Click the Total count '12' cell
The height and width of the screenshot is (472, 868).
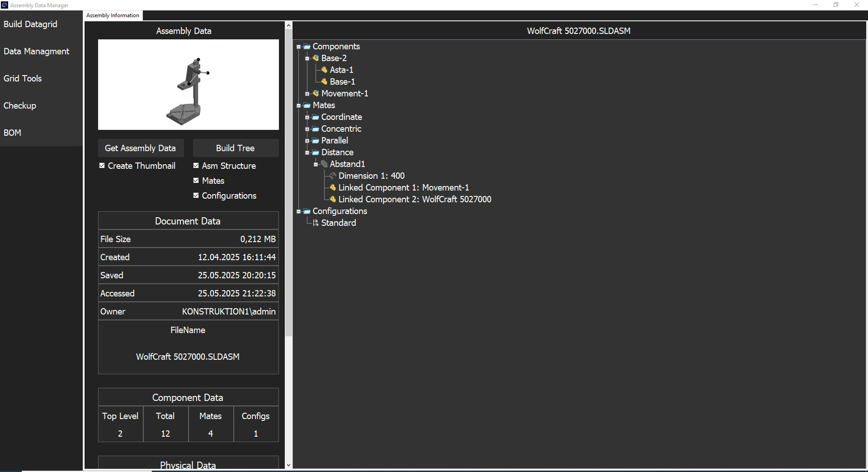click(x=165, y=434)
